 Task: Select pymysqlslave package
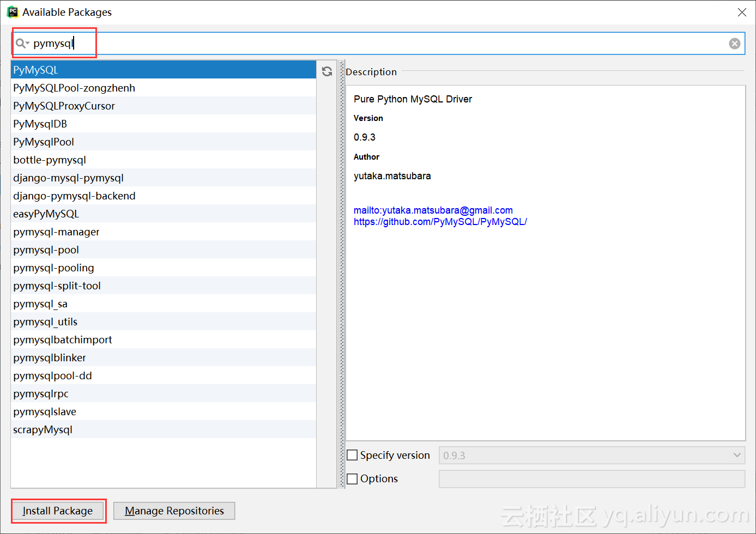pos(164,411)
